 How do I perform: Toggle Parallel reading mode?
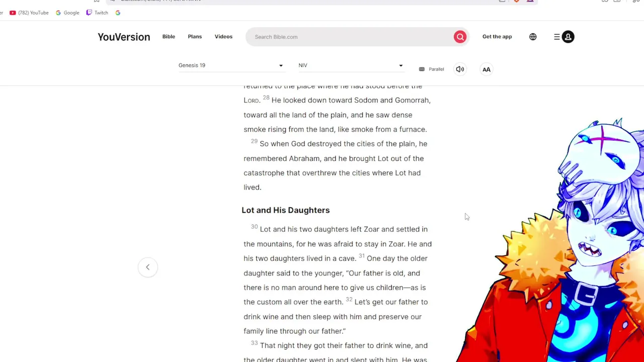pyautogui.click(x=432, y=69)
